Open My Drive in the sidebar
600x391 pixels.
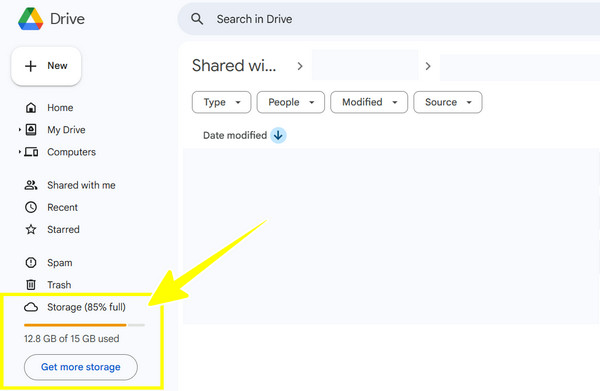tap(66, 130)
